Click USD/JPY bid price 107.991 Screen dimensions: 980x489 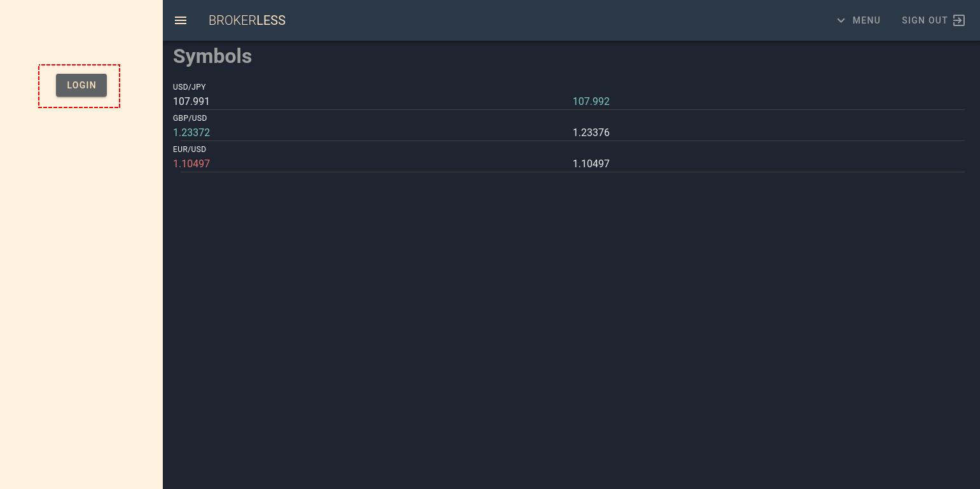pyautogui.click(x=191, y=101)
